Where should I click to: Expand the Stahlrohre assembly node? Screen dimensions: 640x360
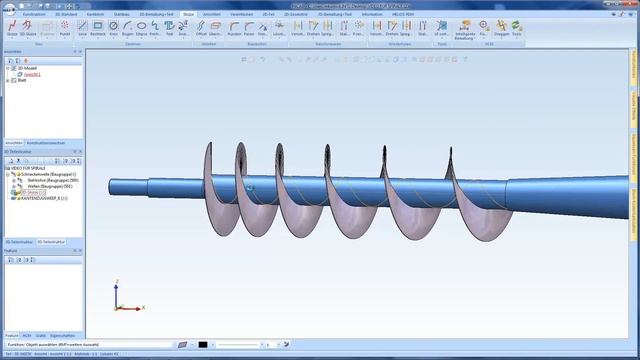[x=14, y=180]
